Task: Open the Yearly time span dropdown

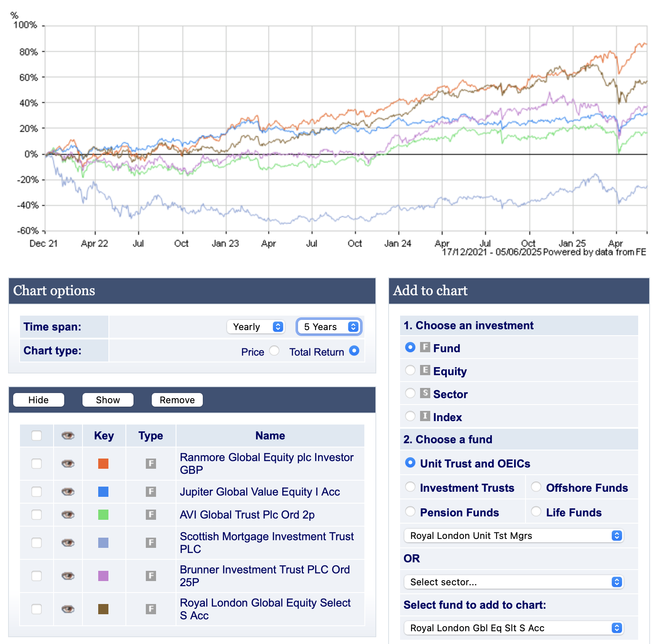Action: pos(256,327)
